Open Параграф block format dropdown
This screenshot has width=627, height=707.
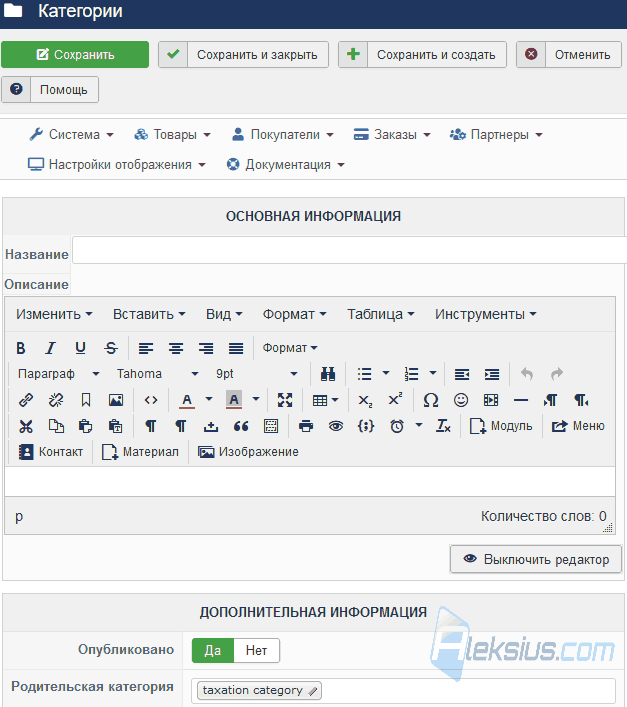(x=59, y=374)
